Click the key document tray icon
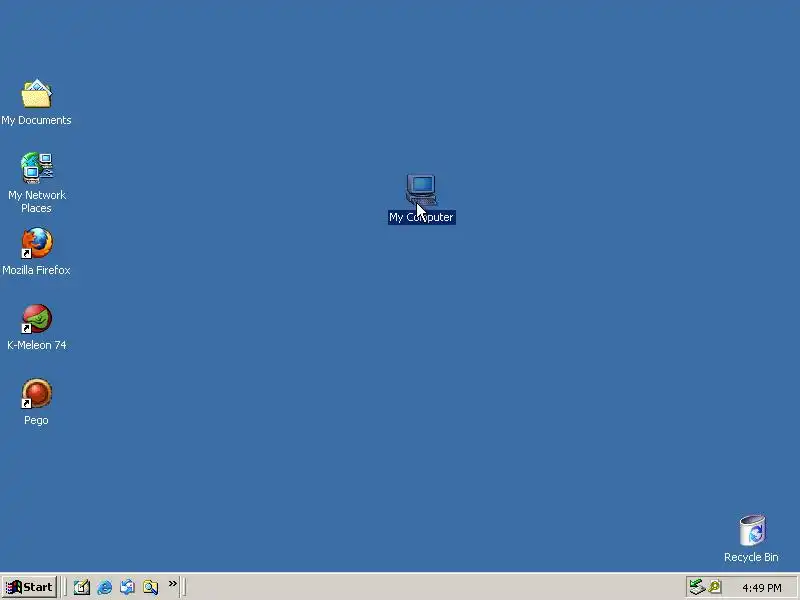 pyautogui.click(x=714, y=587)
